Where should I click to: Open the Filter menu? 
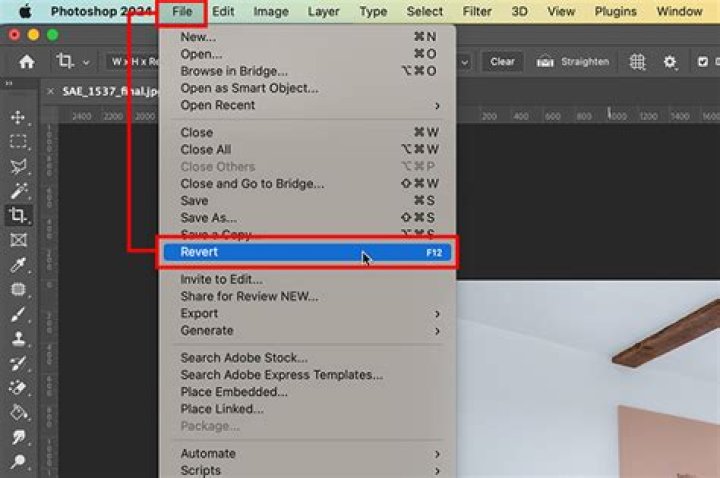477,12
